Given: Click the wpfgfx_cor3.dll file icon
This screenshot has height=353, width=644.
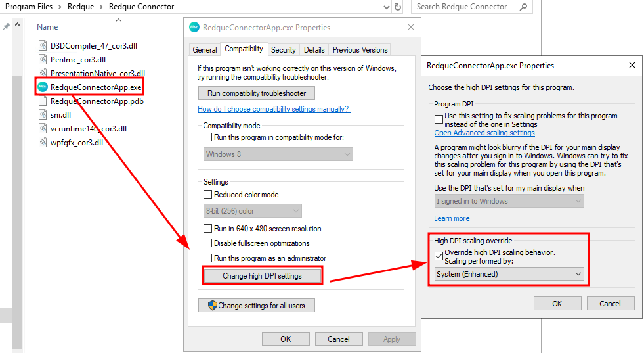Looking at the screenshot, I should point(43,143).
